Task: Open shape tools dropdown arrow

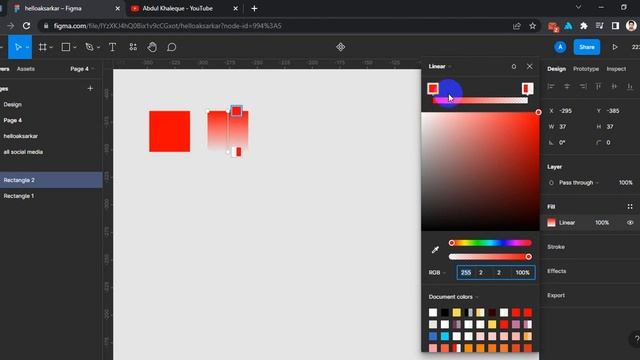Action: coord(75,48)
